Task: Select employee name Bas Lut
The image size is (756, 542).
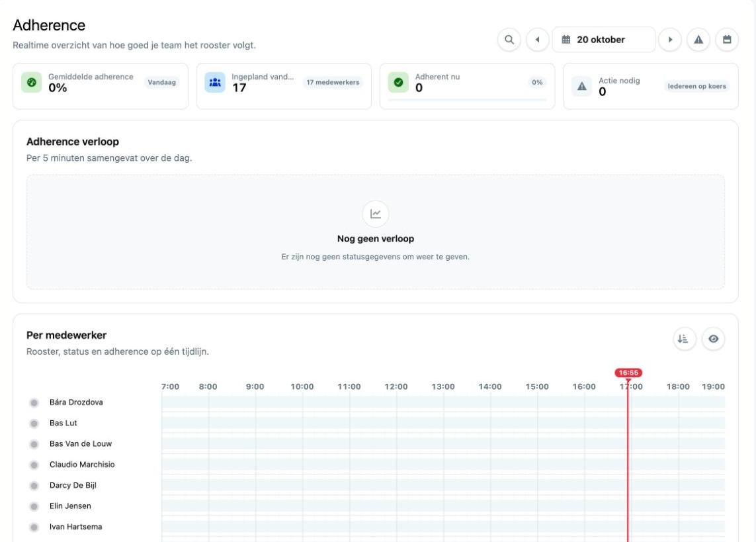Action: (63, 423)
